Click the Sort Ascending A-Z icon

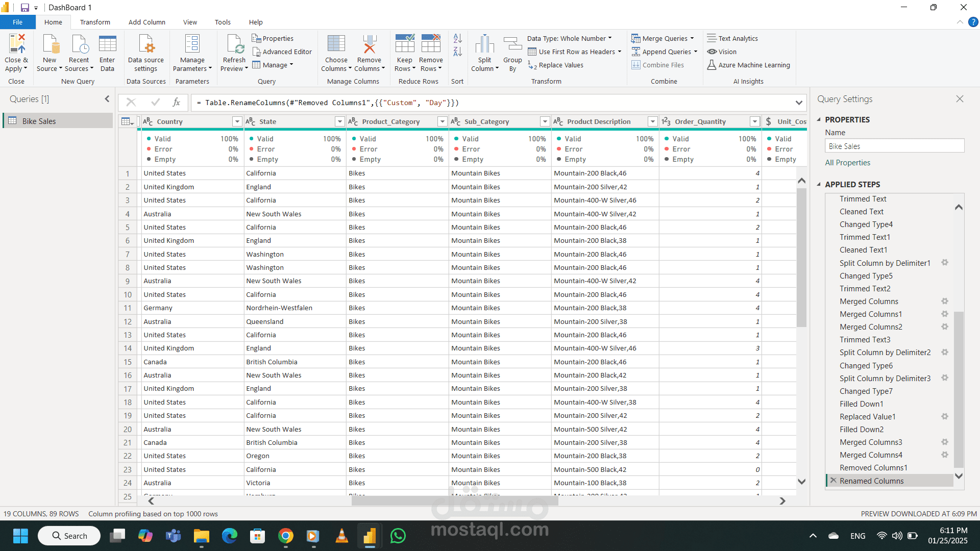457,38
